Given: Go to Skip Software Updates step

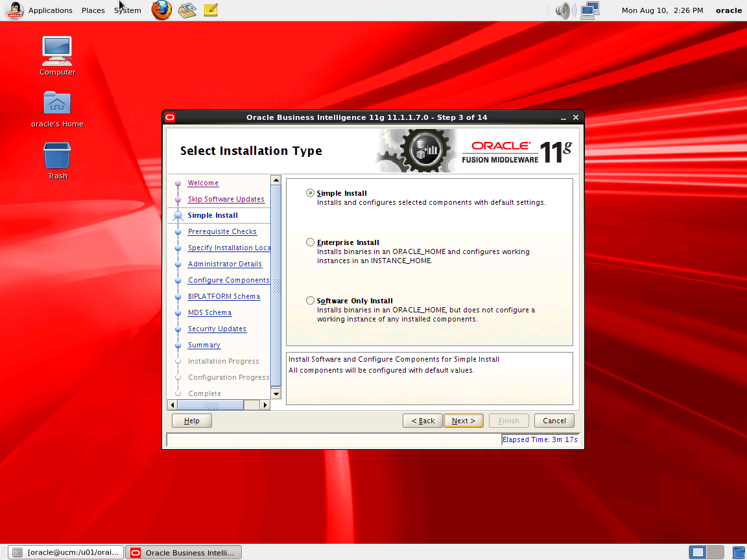Looking at the screenshot, I should tap(226, 199).
